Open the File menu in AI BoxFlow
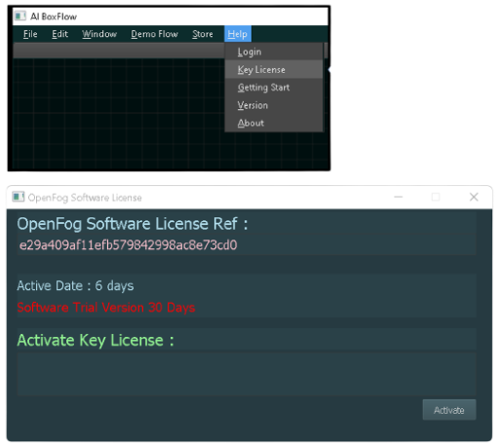Viewport: 502px width, 448px height. point(30,34)
